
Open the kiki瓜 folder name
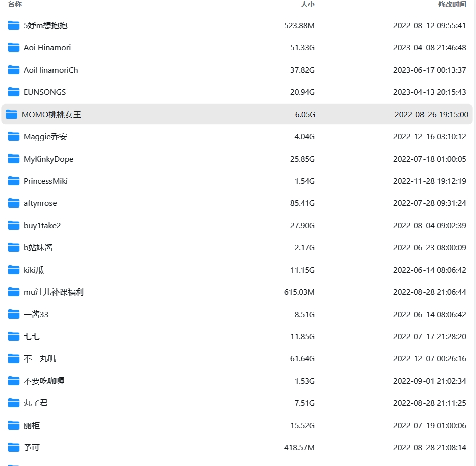coord(34,270)
